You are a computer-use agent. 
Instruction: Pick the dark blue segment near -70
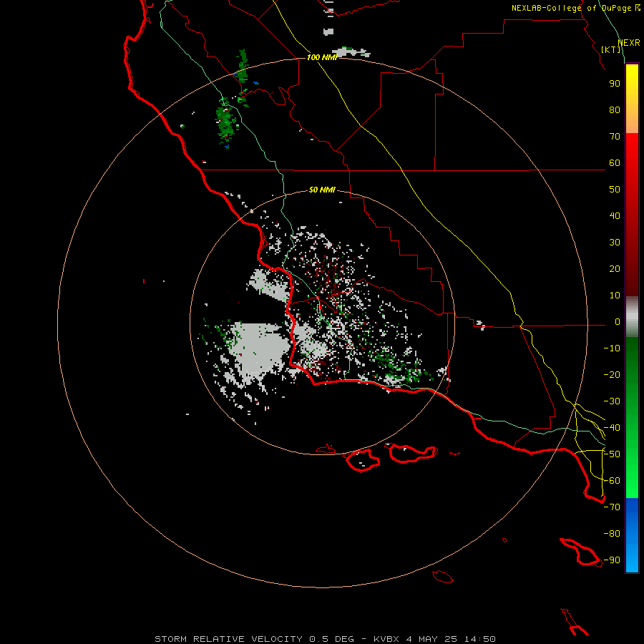click(632, 509)
